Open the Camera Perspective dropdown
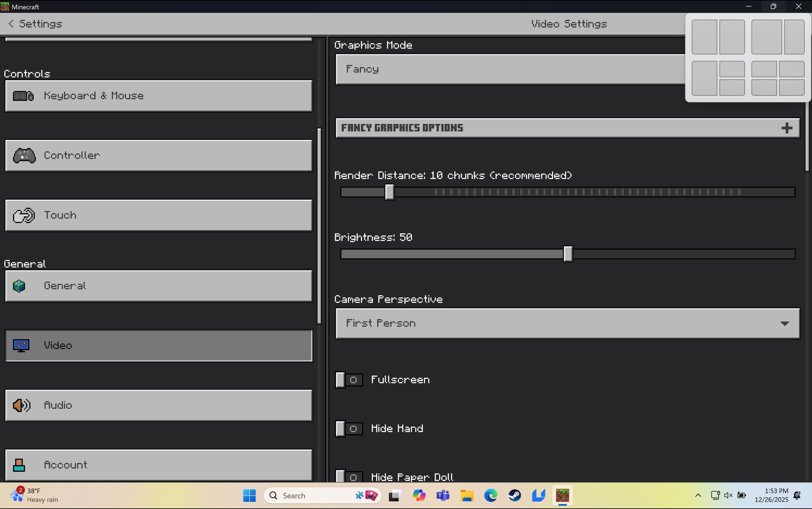Viewport: 812px width, 509px height. click(x=568, y=324)
